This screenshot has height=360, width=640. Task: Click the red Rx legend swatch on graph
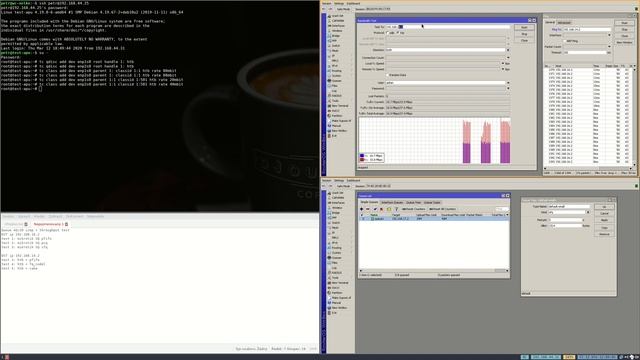click(x=362, y=160)
